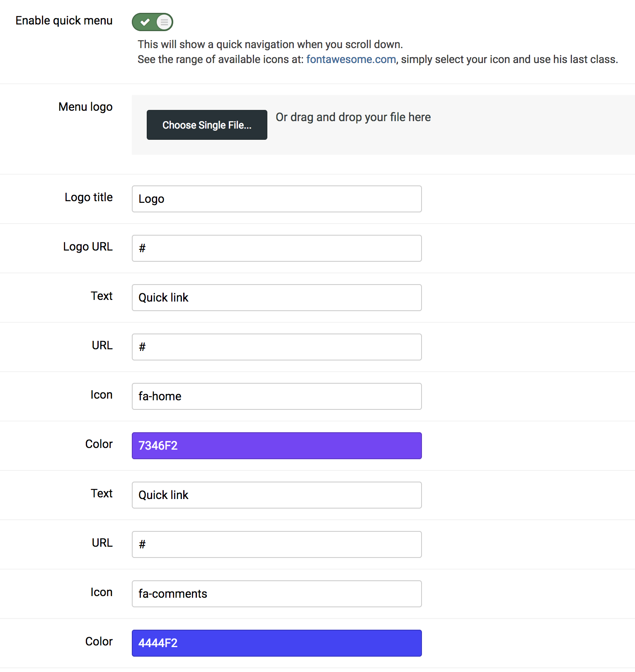
Task: Click the Enable quick menu label
Action: [64, 21]
